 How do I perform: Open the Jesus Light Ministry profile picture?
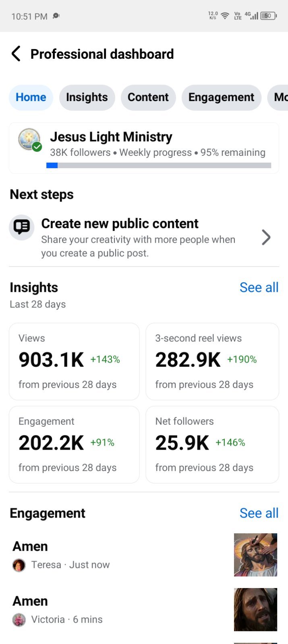(x=30, y=140)
